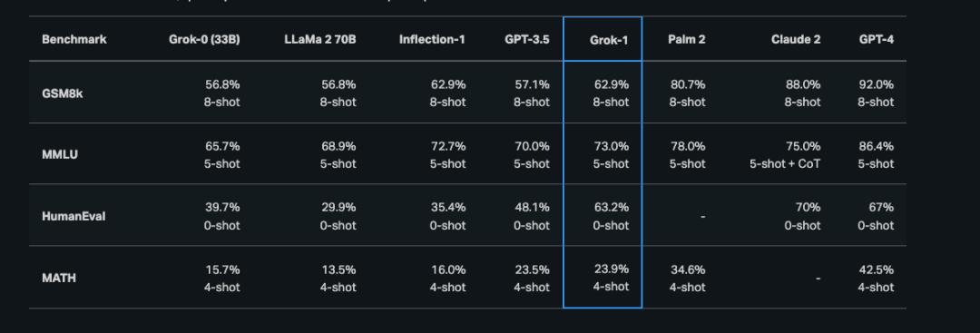Click the MATH row label
This screenshot has width=980, height=333.
tap(59, 278)
